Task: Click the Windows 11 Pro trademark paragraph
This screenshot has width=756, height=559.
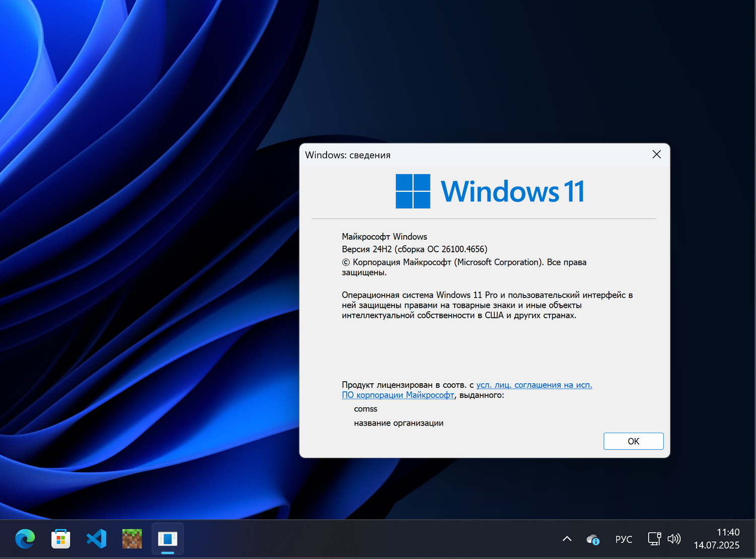Action: 487,305
